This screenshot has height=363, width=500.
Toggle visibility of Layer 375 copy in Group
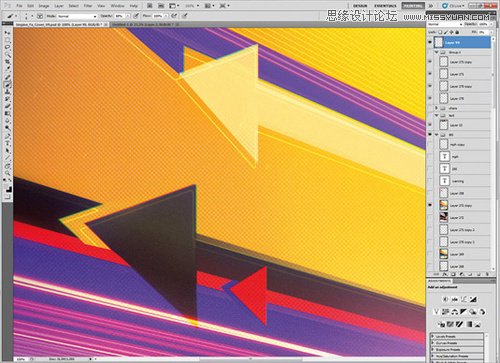(x=430, y=62)
